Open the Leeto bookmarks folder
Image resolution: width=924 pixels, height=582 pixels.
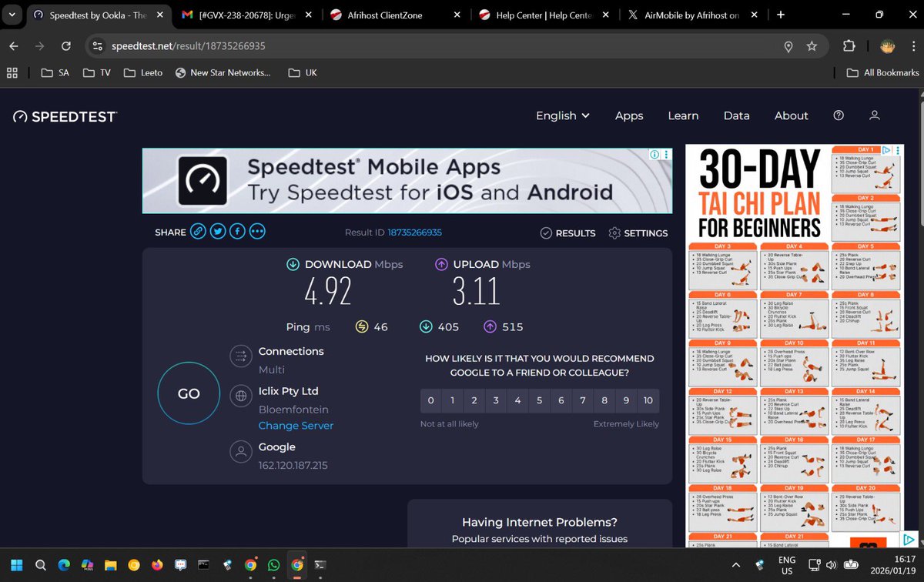[145, 72]
